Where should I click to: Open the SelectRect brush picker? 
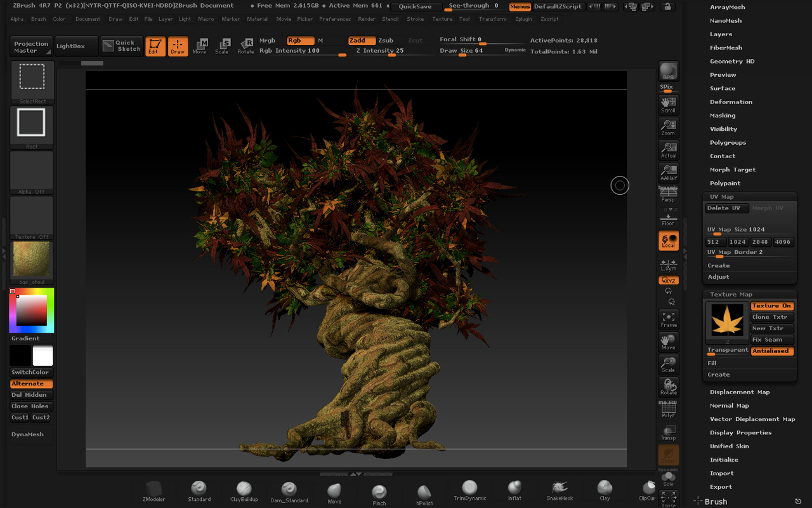32,83
